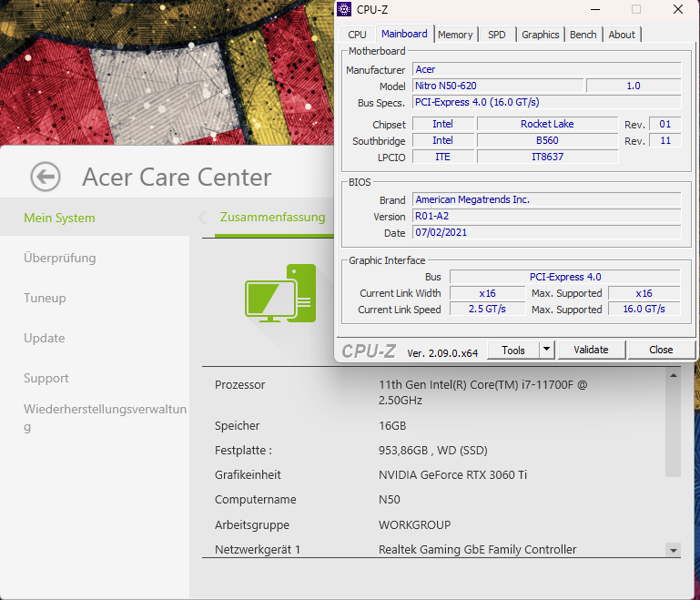Click the chipset Rev. value 01
The height and width of the screenshot is (600, 700).
665,124
